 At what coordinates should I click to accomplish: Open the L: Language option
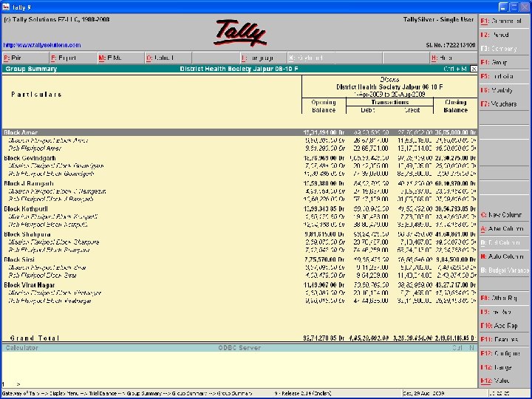pyautogui.click(x=263, y=58)
